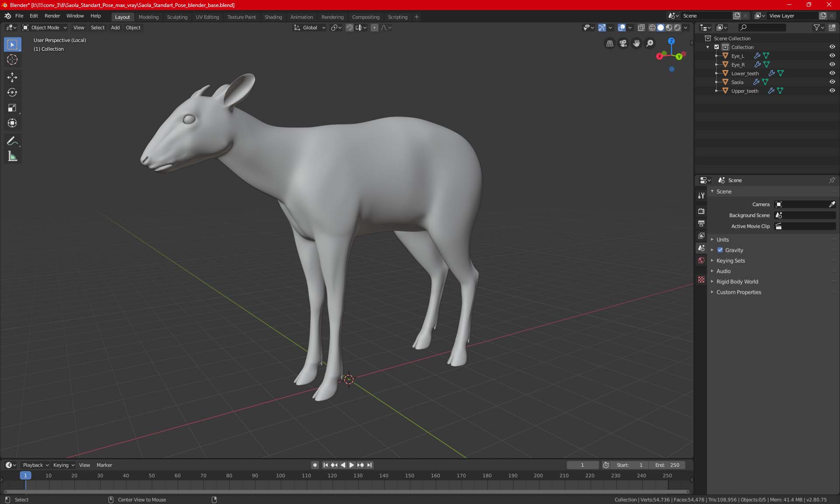Switch to the Sculpting workspace tab

coord(177,17)
